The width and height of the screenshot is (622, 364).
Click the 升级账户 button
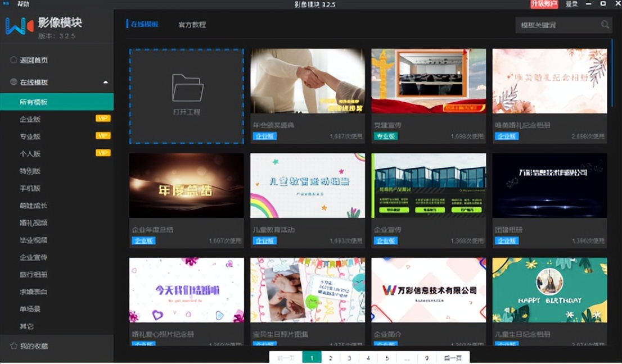pos(543,4)
